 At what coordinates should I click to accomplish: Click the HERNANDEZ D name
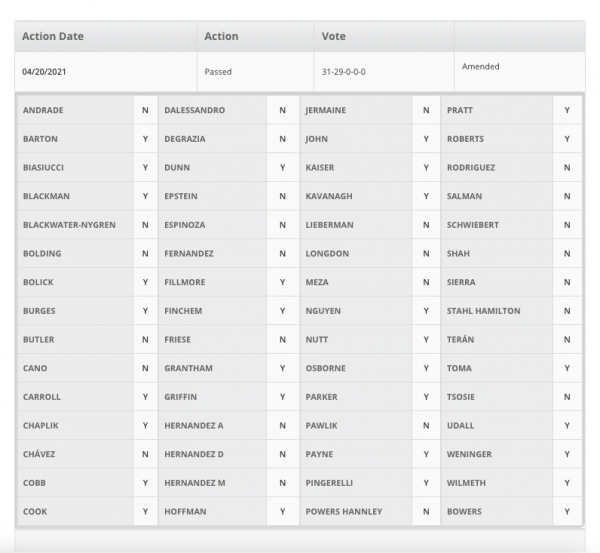[x=194, y=455]
